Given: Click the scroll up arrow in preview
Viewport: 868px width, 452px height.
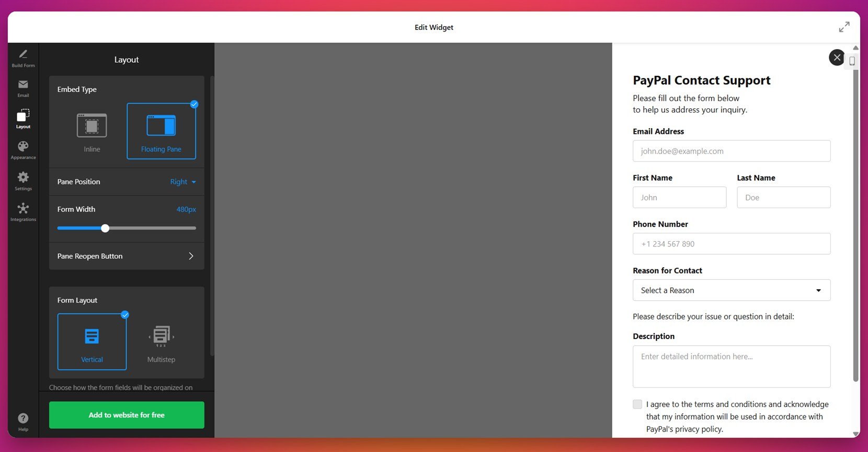Looking at the screenshot, I should [856, 48].
